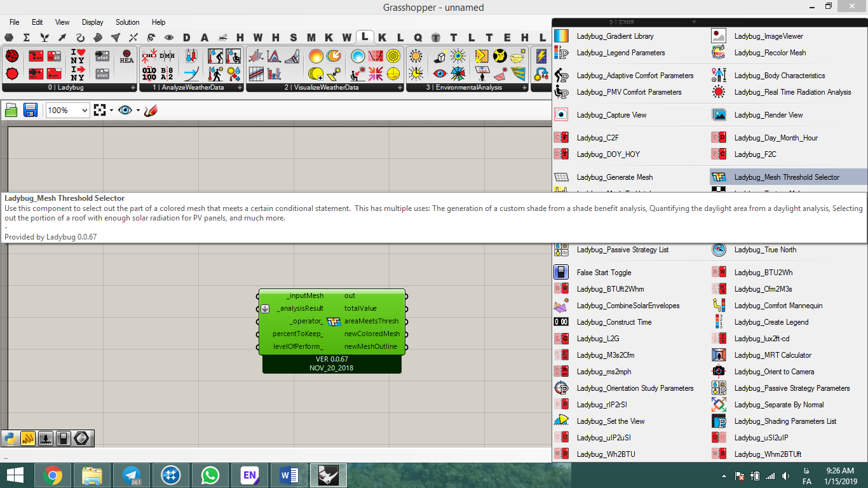868x488 pixels.
Task: Toggle the download arrow widget at canvas bottom
Action: click(46, 438)
